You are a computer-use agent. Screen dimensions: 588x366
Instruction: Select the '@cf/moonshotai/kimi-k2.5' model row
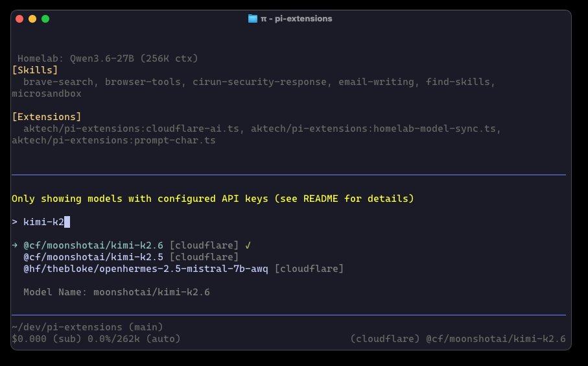[131, 257]
